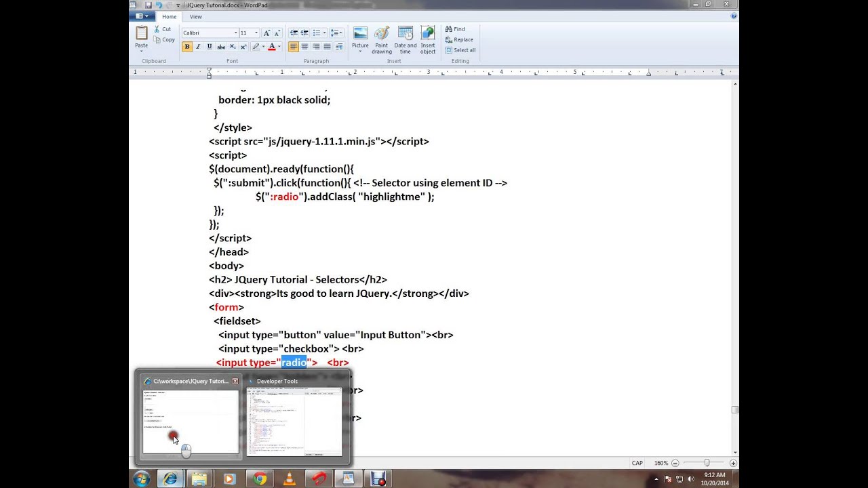Open the font family Calibri dropdown
This screenshot has width=868, height=488.
pos(235,33)
